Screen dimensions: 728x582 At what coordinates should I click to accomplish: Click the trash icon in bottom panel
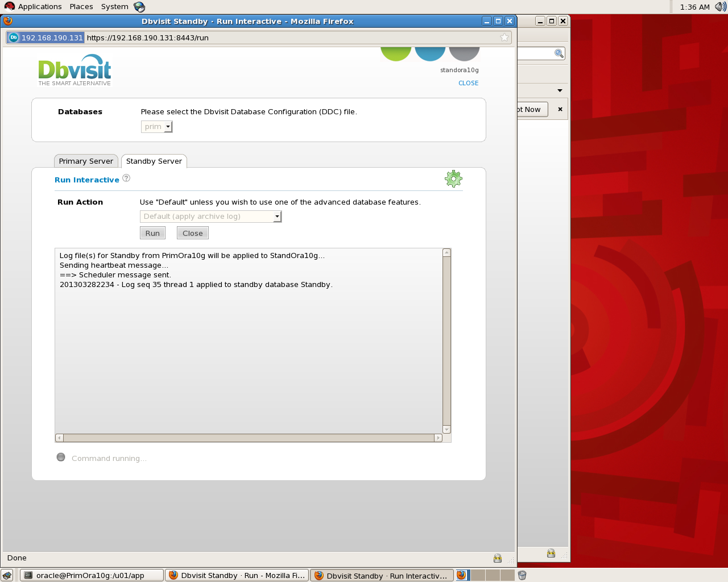pos(522,575)
